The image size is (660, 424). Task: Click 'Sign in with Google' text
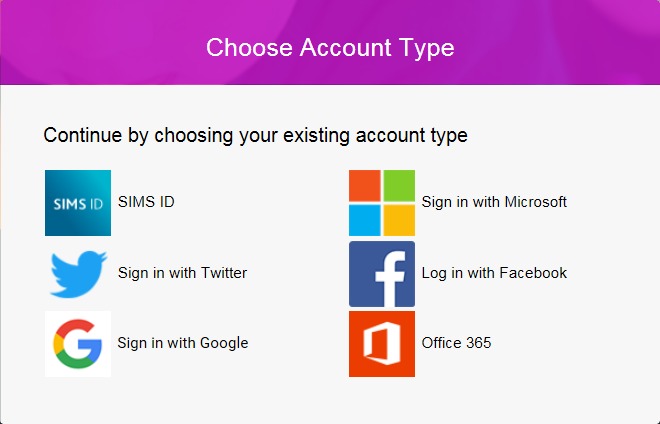click(x=183, y=343)
